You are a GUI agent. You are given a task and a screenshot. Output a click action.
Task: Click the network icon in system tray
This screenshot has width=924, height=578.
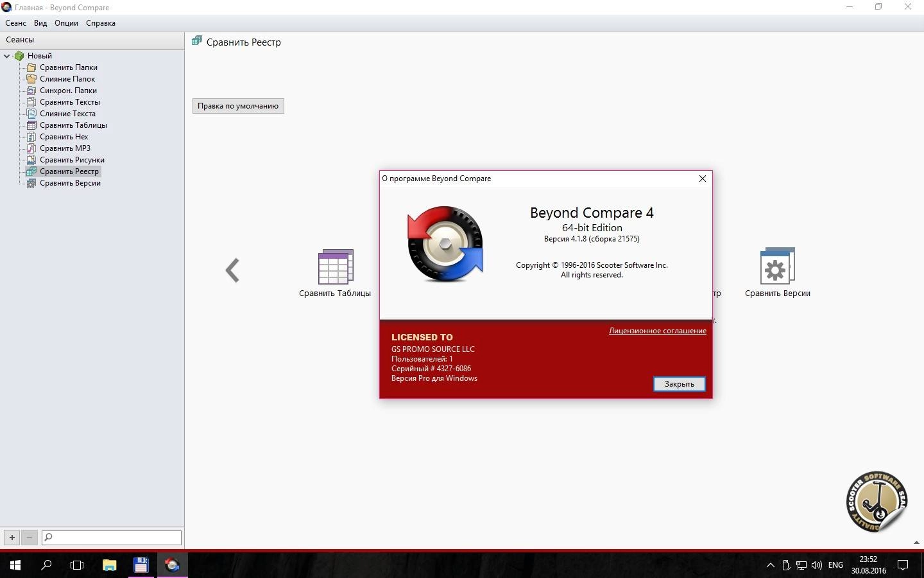pos(801,565)
